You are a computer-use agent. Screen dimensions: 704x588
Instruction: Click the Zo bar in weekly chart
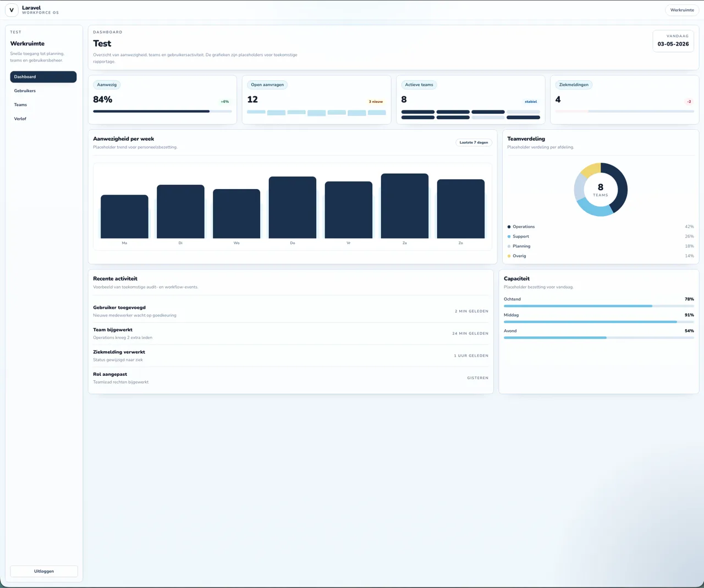[x=461, y=209]
